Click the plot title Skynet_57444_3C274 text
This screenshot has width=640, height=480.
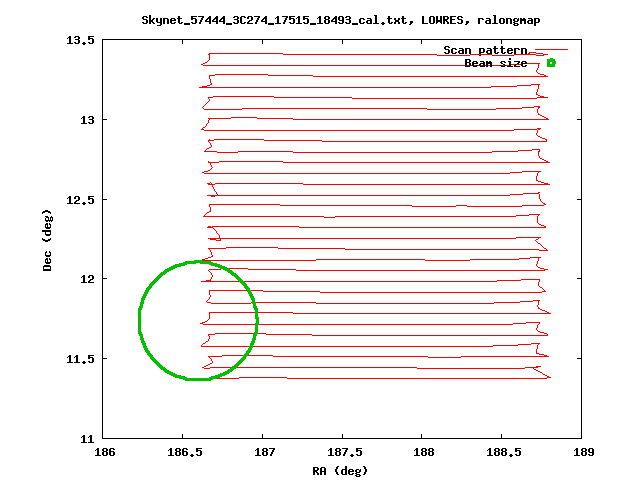341,20
